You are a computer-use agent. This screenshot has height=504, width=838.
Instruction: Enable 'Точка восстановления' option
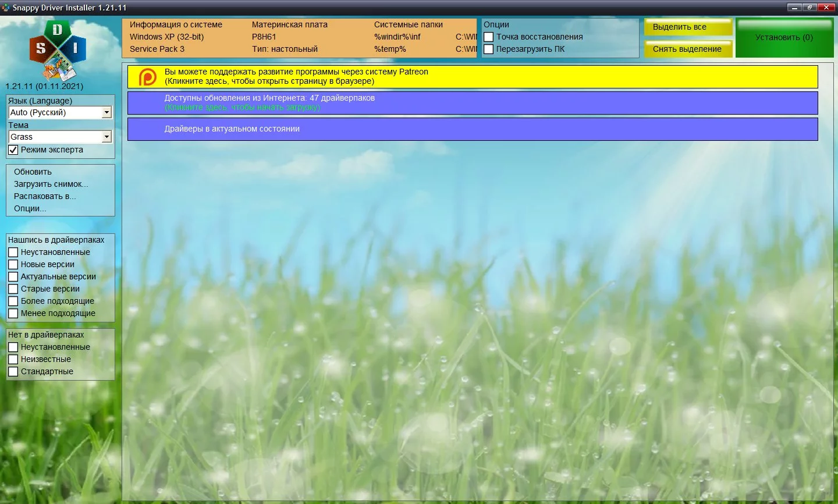pyautogui.click(x=489, y=37)
